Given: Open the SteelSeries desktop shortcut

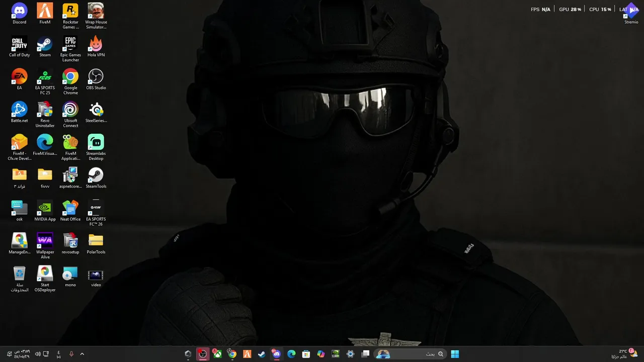Looking at the screenshot, I should click(x=96, y=113).
